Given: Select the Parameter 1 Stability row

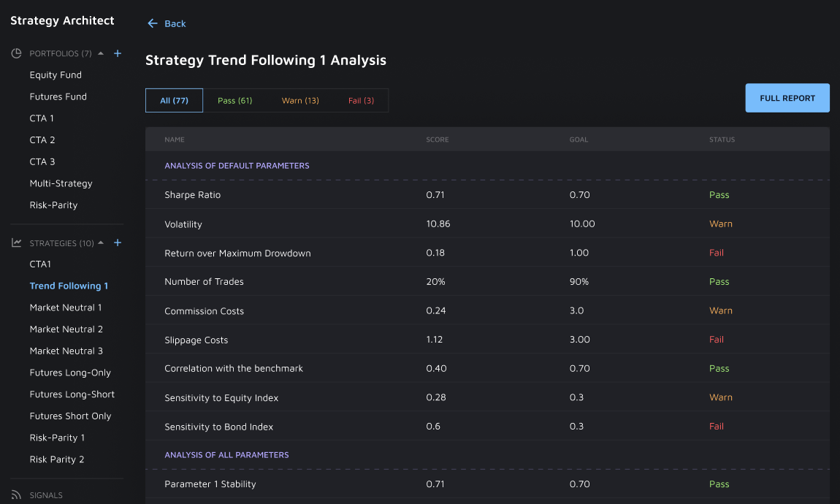Looking at the screenshot, I should click(x=487, y=484).
